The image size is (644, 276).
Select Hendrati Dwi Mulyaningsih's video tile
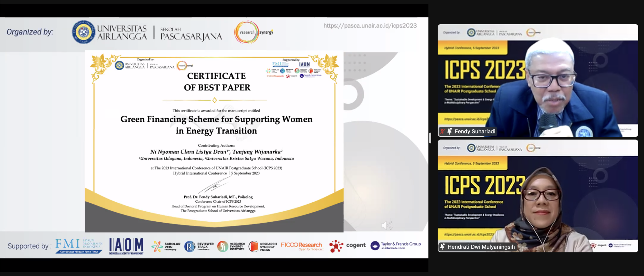pyautogui.click(x=538, y=196)
